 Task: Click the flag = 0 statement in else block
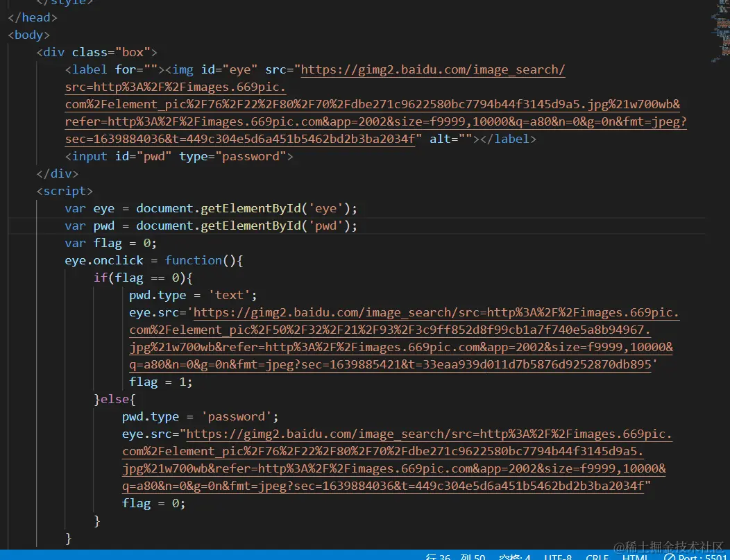tap(154, 503)
